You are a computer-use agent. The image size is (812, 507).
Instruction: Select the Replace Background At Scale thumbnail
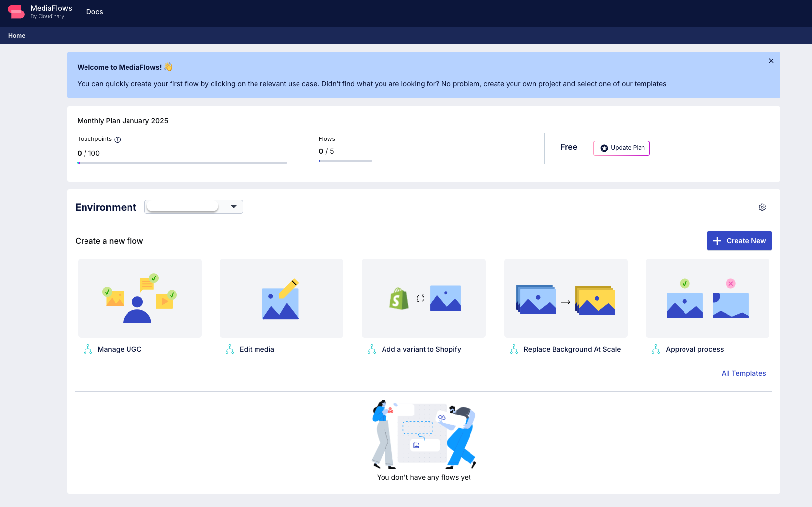[565, 298]
